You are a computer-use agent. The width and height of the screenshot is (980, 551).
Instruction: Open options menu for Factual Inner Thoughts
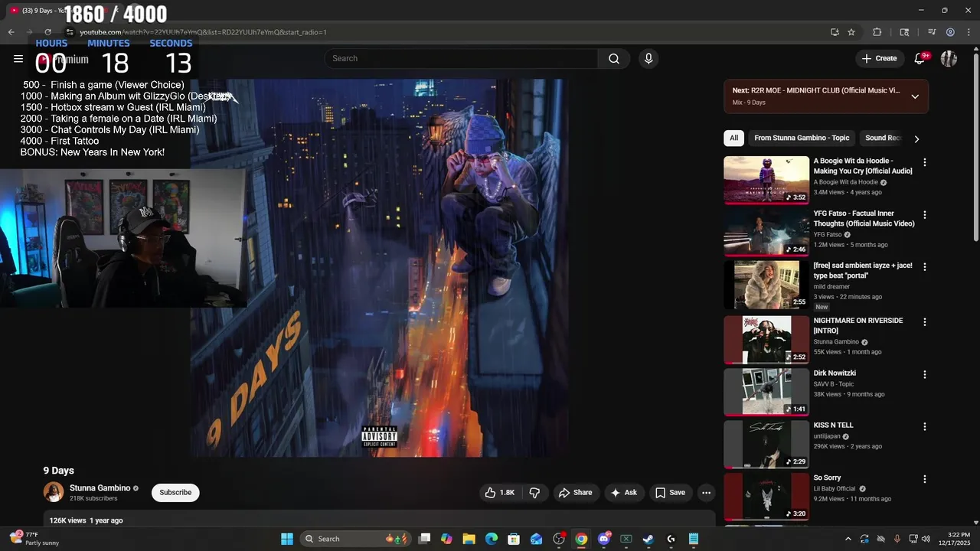point(924,215)
